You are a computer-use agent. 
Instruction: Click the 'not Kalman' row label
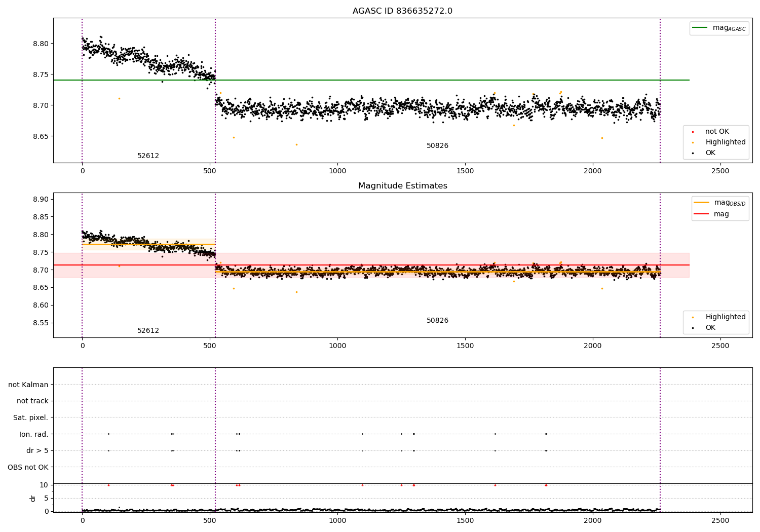(x=28, y=385)
